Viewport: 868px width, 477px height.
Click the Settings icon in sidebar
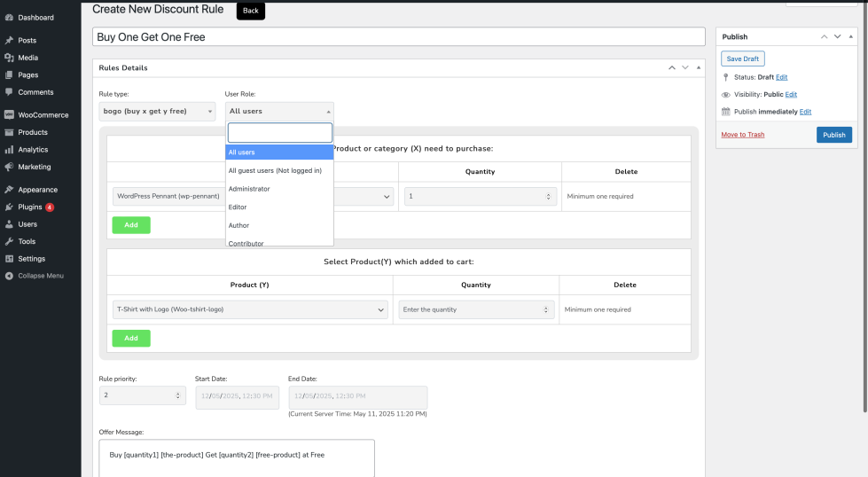(x=9, y=259)
